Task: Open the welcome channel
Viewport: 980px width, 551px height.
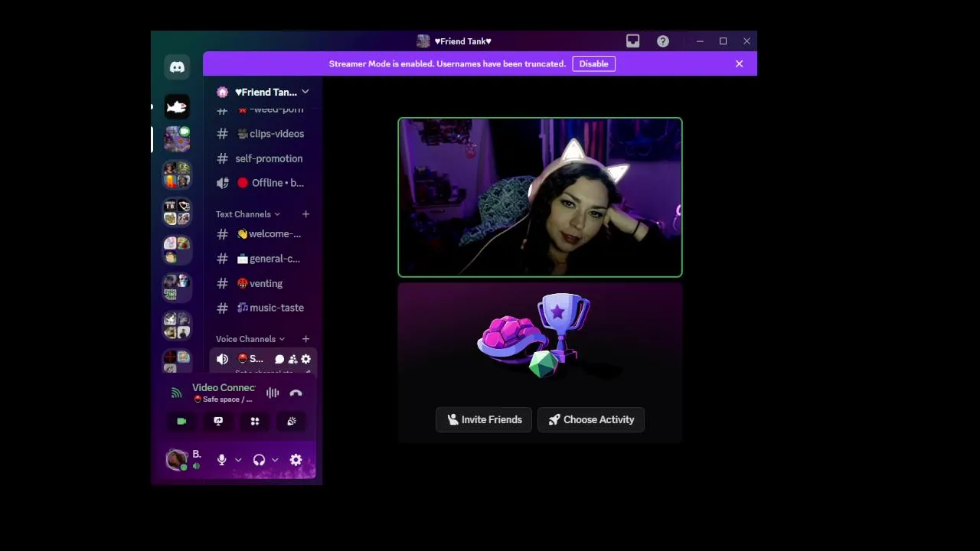Action: click(263, 234)
